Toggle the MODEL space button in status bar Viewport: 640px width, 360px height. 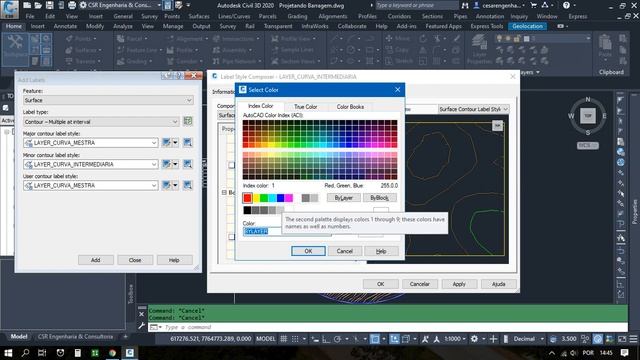pyautogui.click(x=266, y=339)
